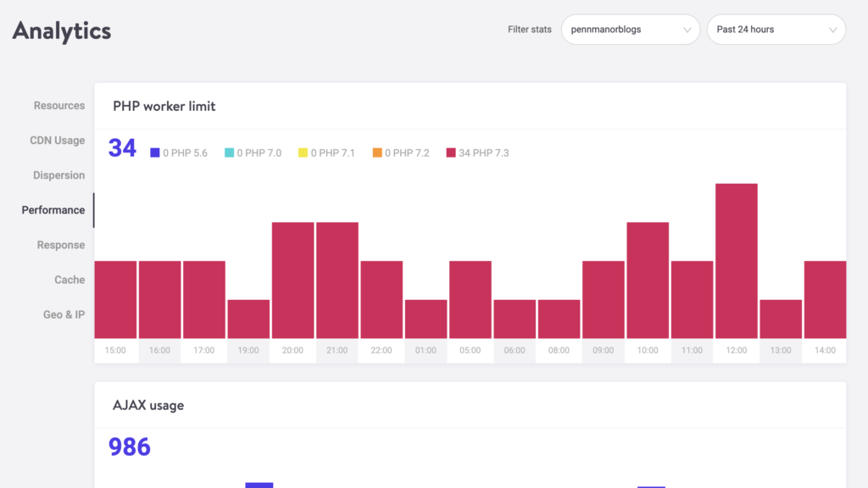
Task: Expand the Past 24 hours time range
Action: click(x=776, y=30)
